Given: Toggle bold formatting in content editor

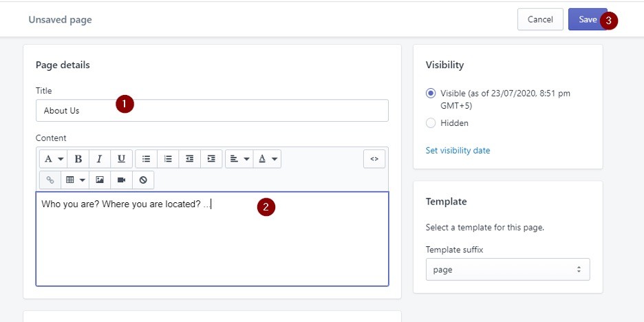Looking at the screenshot, I should 78,159.
